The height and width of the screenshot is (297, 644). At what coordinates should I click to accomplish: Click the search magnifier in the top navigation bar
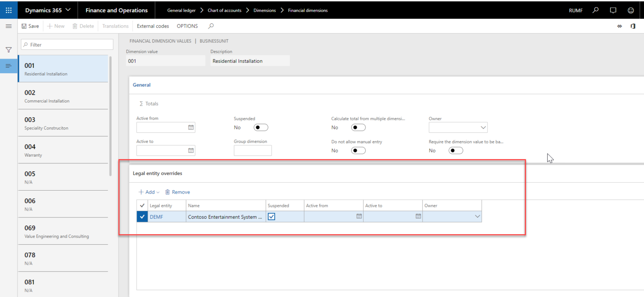pos(595,10)
